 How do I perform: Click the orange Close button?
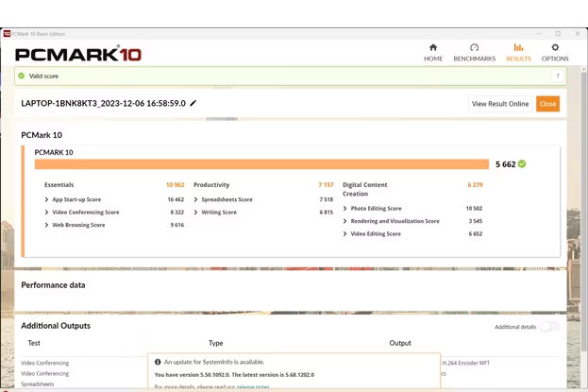547,104
